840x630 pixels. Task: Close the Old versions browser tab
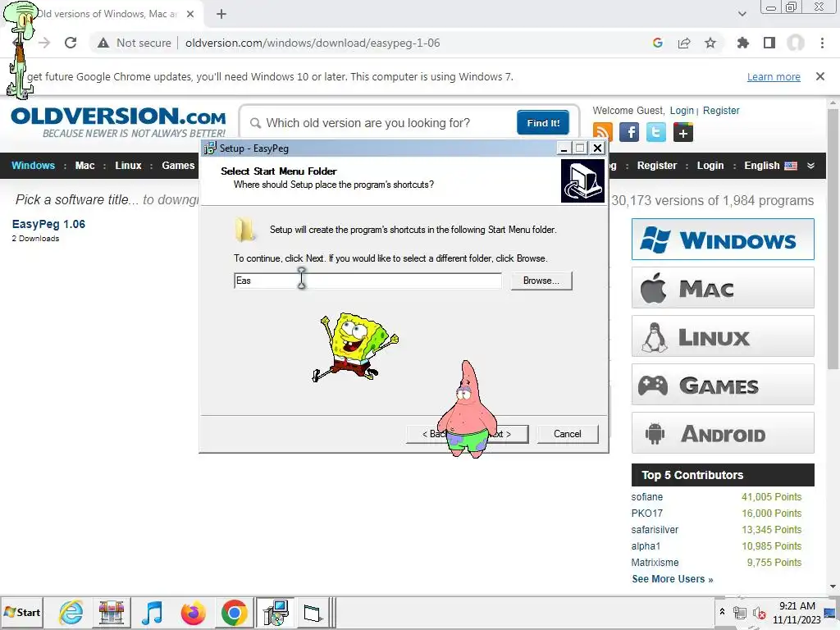190,14
